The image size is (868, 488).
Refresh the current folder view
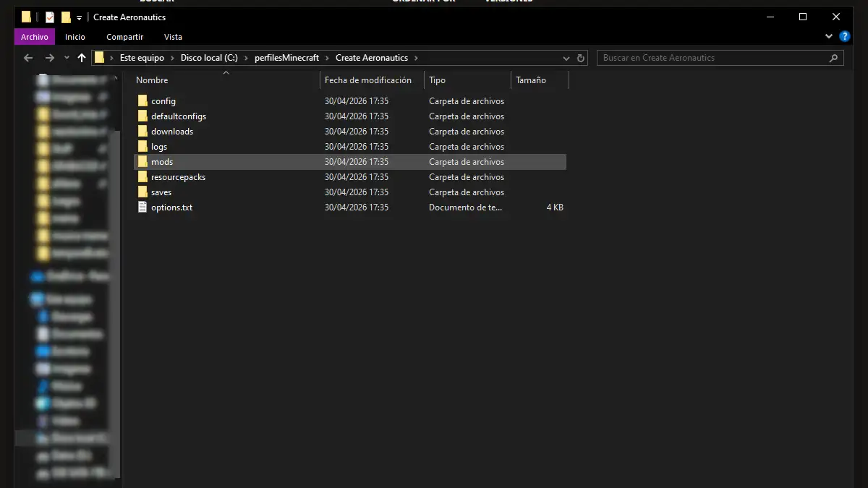tap(581, 58)
